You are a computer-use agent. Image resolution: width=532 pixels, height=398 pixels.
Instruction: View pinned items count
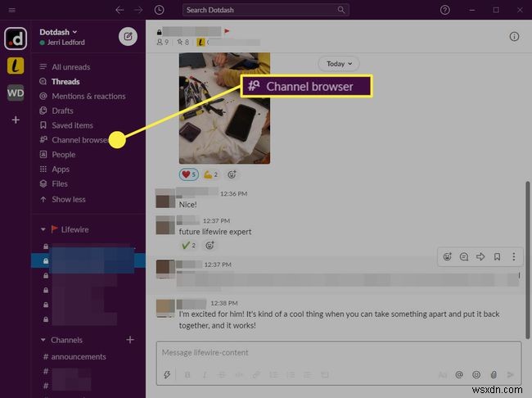(x=183, y=42)
